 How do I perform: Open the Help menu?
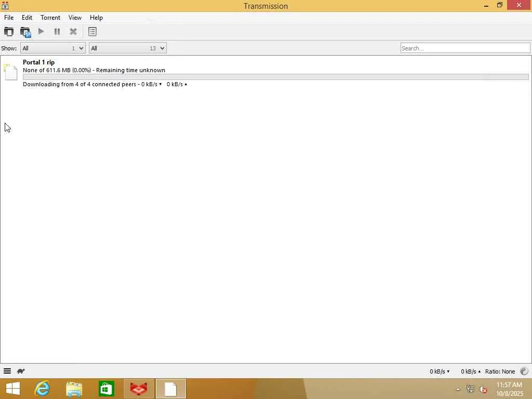(96, 18)
